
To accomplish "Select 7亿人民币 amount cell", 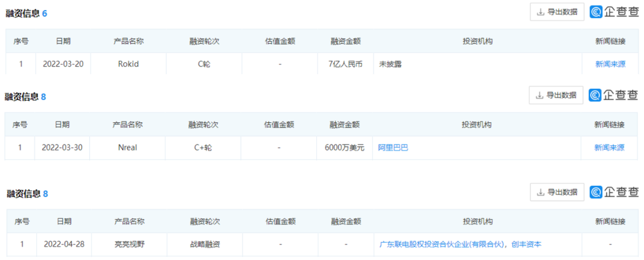I will click(x=346, y=64).
